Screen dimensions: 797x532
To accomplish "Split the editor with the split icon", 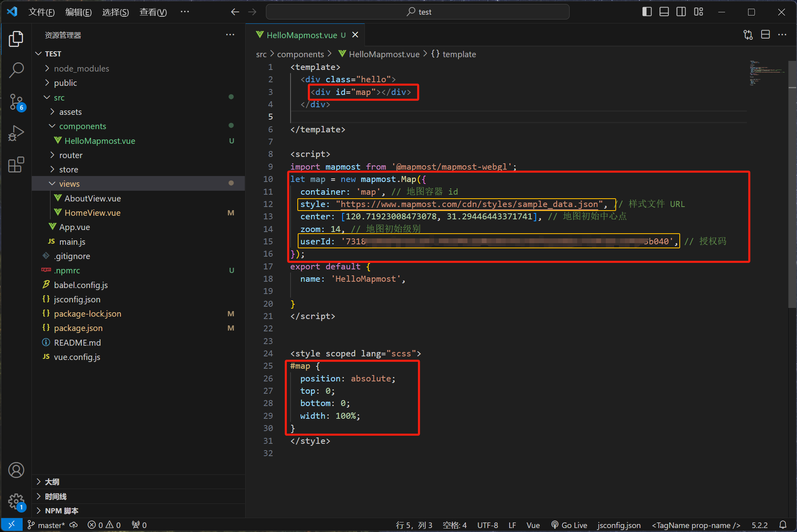I will pos(765,35).
